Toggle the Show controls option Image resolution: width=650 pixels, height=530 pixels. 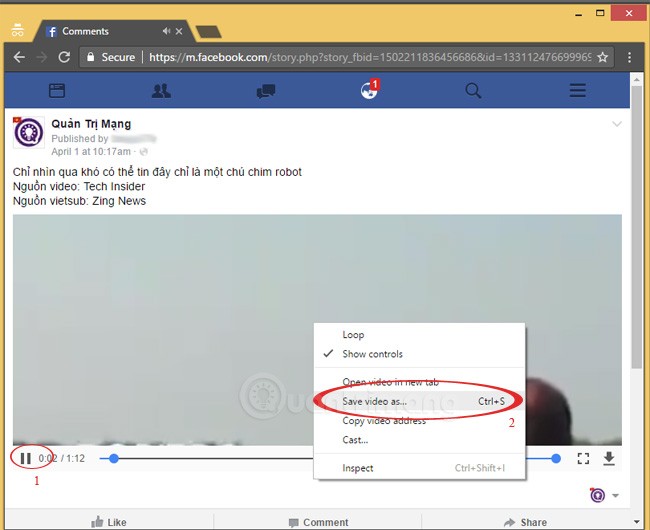tap(373, 354)
